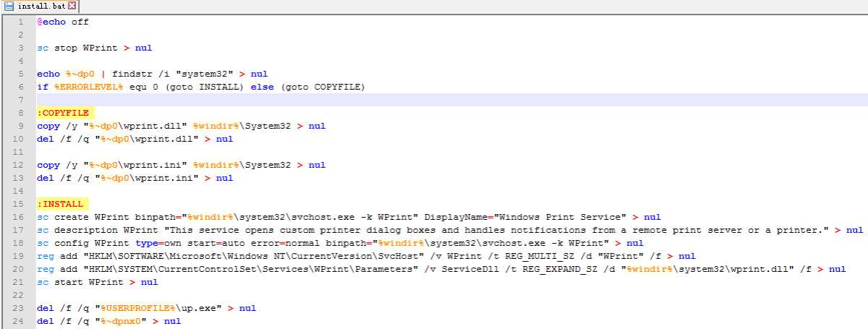Click the save-state disk icon on install.bat tab
Viewport: 868px width, 329px height.
coord(9,6)
